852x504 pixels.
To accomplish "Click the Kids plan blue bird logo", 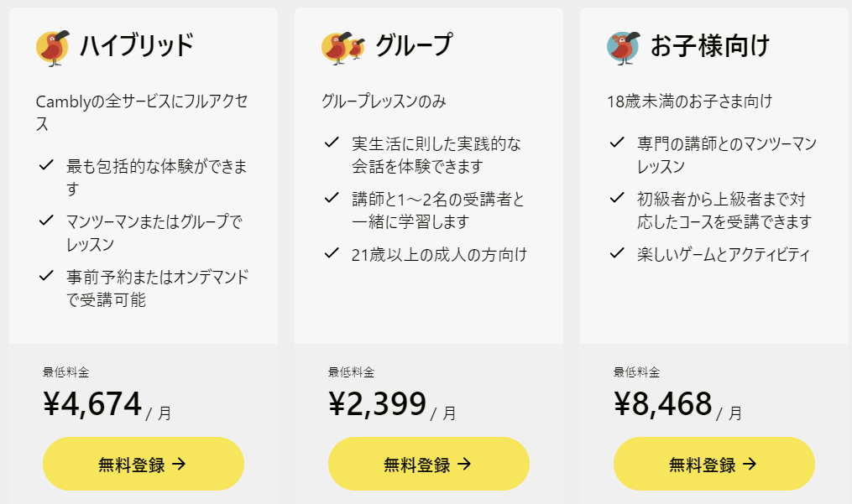I will [x=623, y=48].
